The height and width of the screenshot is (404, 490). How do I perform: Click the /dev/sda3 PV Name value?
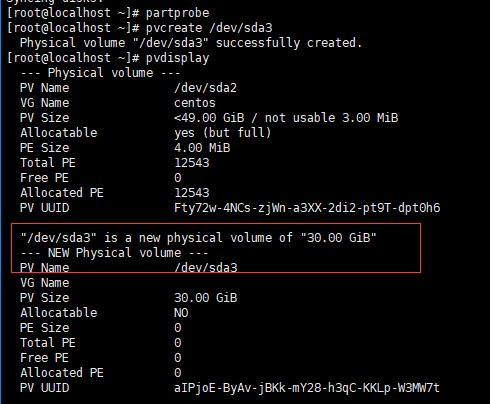click(x=206, y=268)
